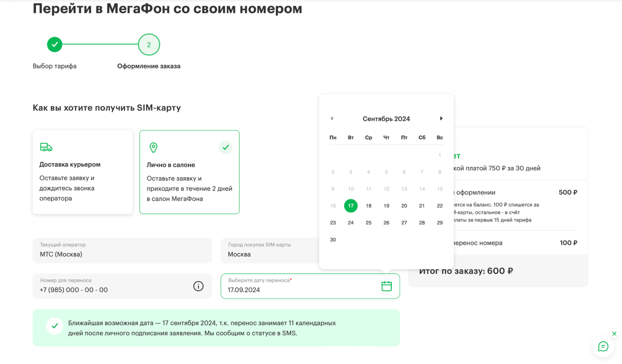The image size is (622, 364).
Task: Select date 26 in the calendar
Action: tap(386, 223)
